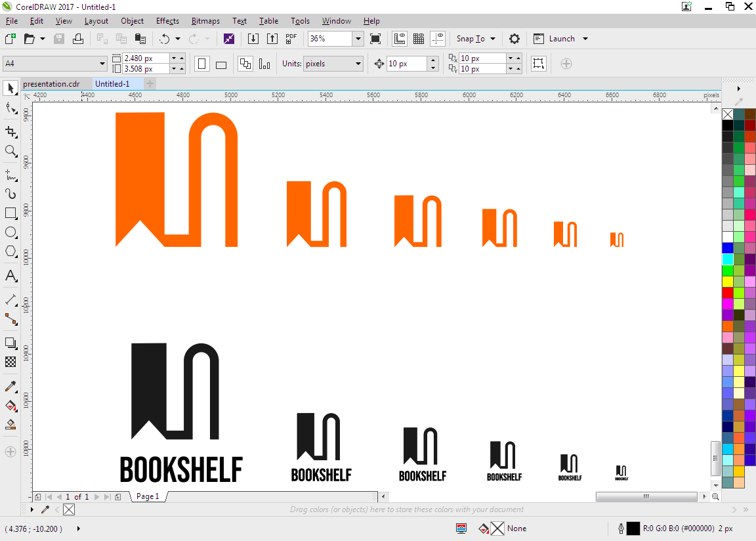
Task: Switch to the presentation.cdr tab
Action: pyautogui.click(x=51, y=84)
